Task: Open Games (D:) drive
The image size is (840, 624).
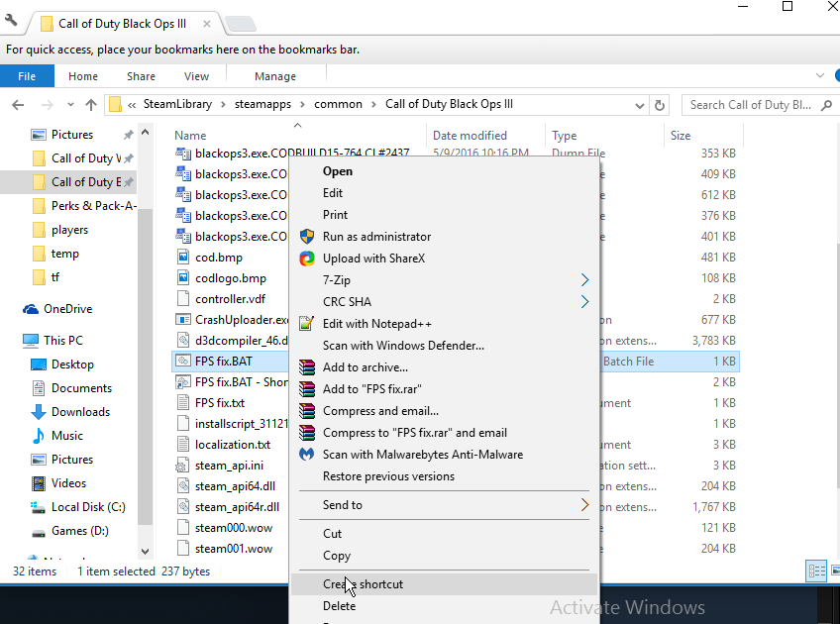Action: (x=80, y=531)
